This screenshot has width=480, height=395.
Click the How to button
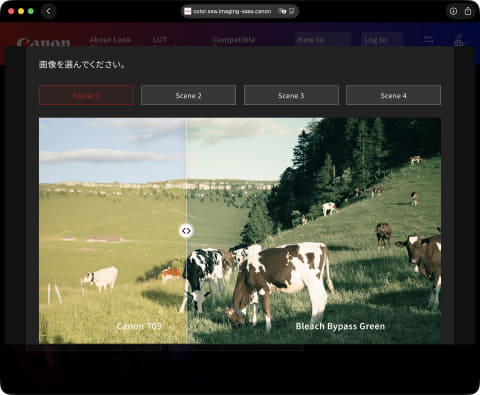point(323,40)
